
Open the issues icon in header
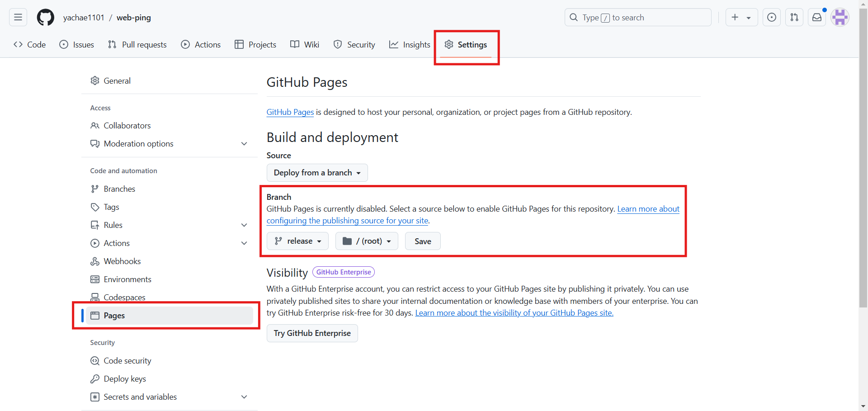pyautogui.click(x=772, y=17)
